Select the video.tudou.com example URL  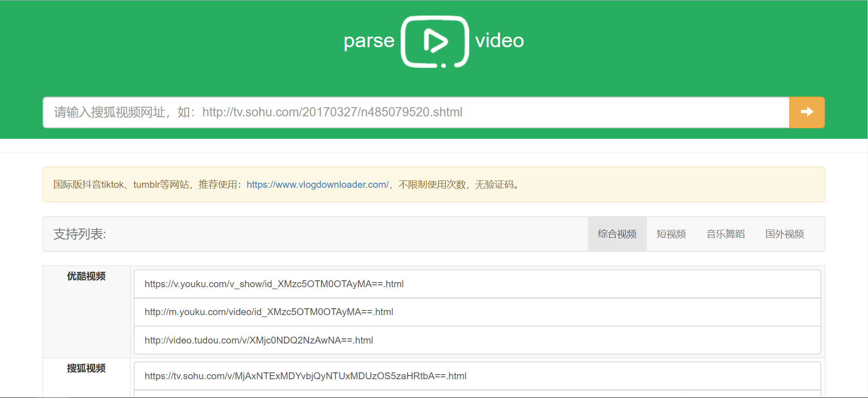tap(477, 340)
